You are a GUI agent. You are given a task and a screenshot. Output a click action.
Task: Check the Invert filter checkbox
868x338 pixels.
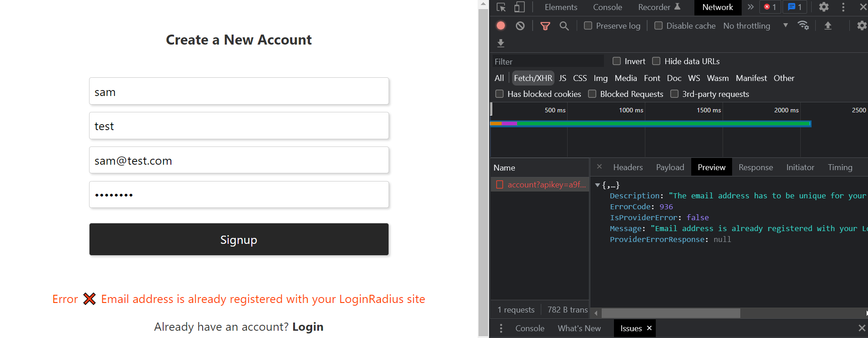617,61
